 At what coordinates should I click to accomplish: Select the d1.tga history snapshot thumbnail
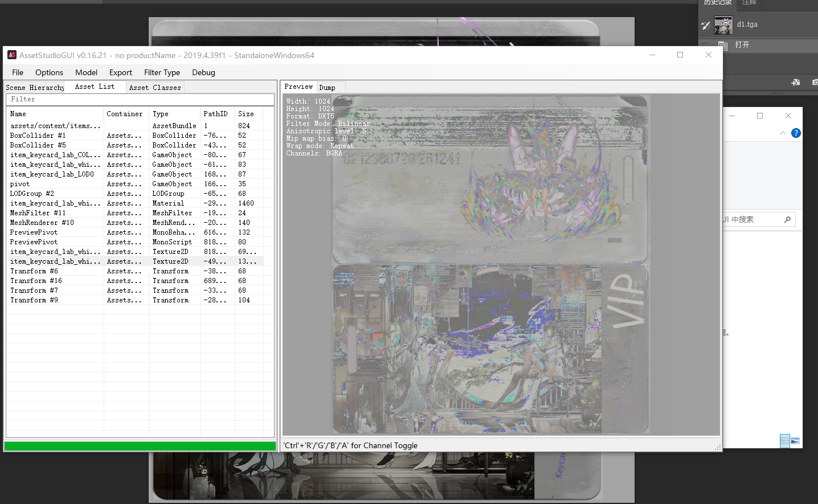pos(723,25)
